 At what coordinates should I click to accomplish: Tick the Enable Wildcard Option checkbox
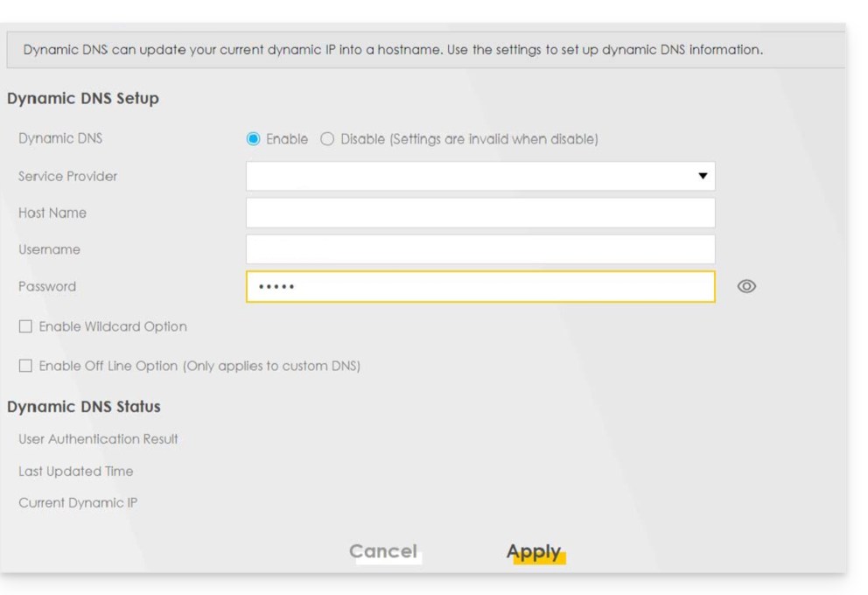tap(25, 326)
